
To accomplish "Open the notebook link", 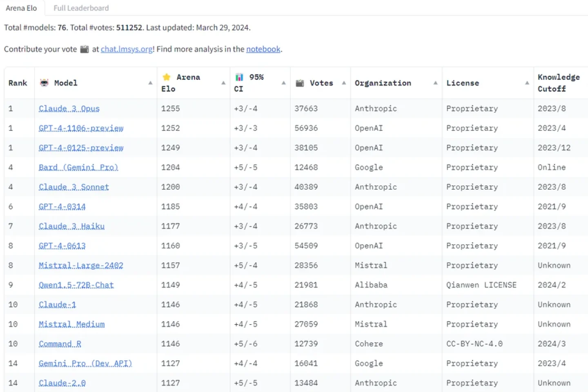I will (x=263, y=49).
